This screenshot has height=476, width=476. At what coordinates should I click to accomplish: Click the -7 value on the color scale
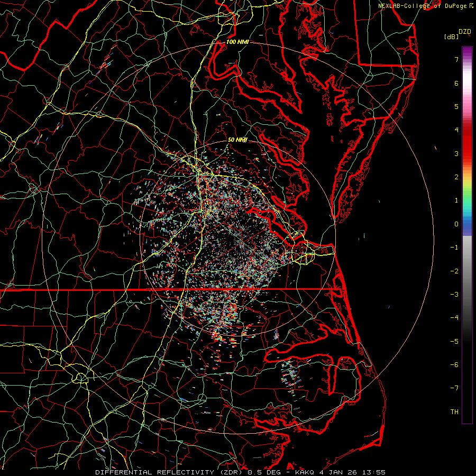click(x=454, y=388)
